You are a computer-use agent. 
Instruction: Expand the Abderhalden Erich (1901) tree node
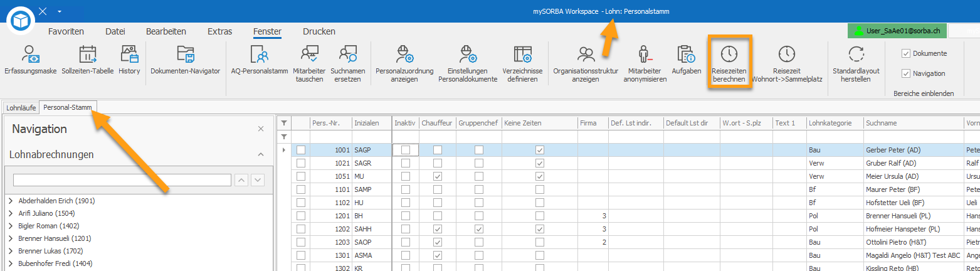[x=11, y=201]
